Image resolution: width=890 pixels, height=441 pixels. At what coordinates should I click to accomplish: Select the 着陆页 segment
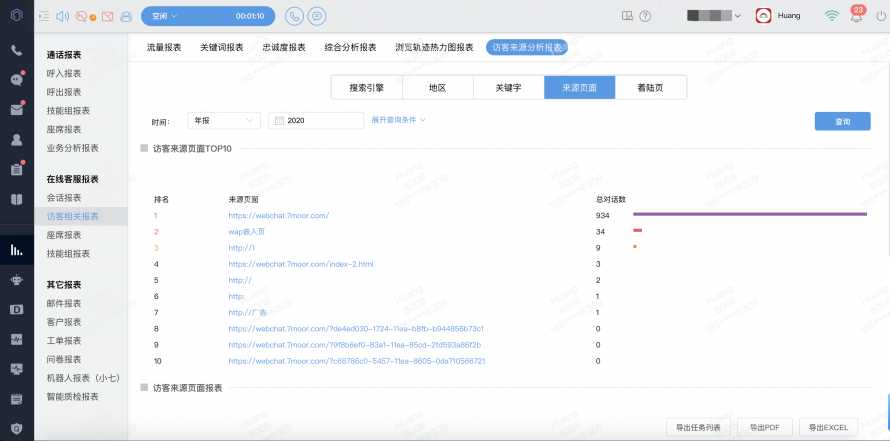tap(651, 87)
